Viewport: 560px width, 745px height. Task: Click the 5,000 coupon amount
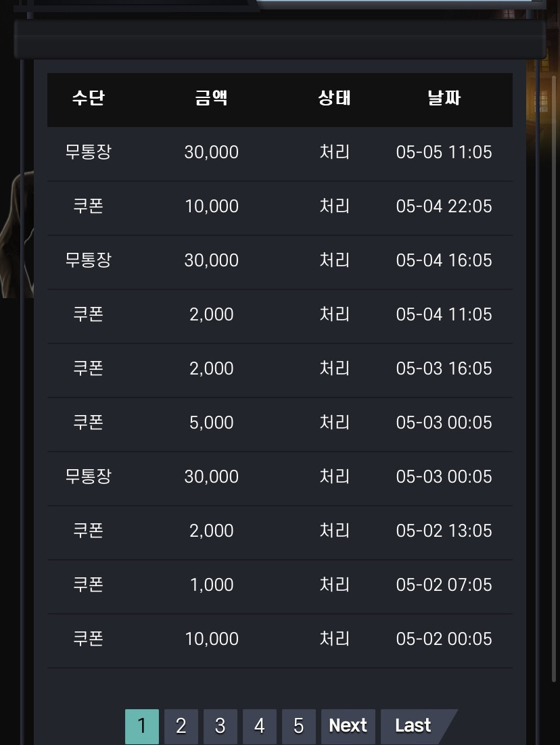[212, 423]
